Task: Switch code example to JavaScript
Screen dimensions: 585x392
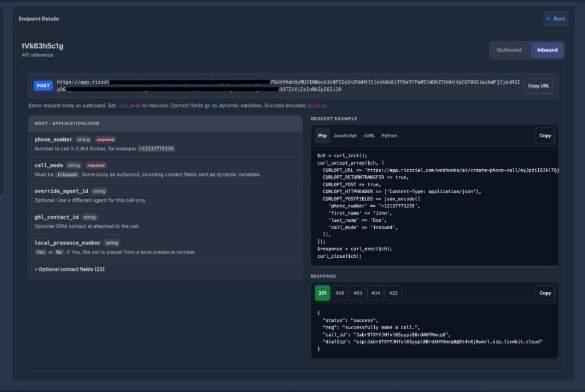Action: tap(344, 135)
